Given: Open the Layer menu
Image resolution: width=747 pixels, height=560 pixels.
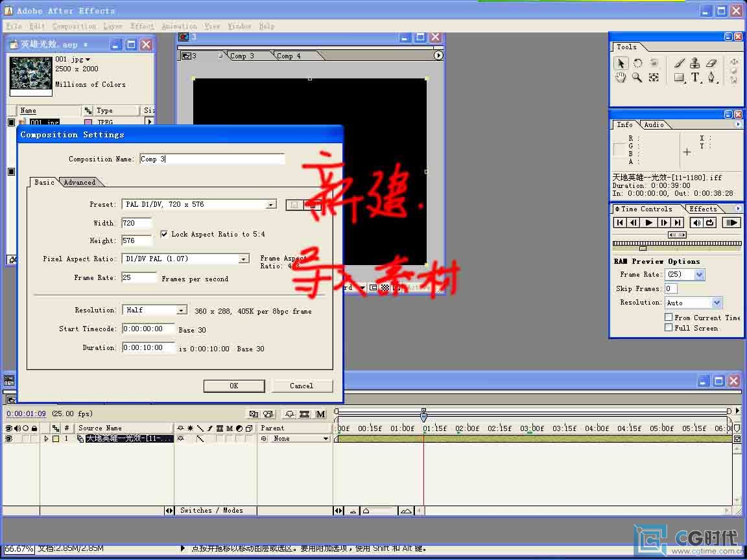Looking at the screenshot, I should tap(113, 26).
